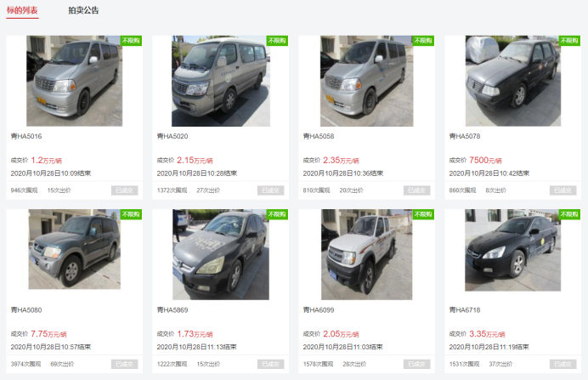Screen dimensions: 588x380
Task: Click the 青HA5016 silver van photo
Action: tap(74, 77)
